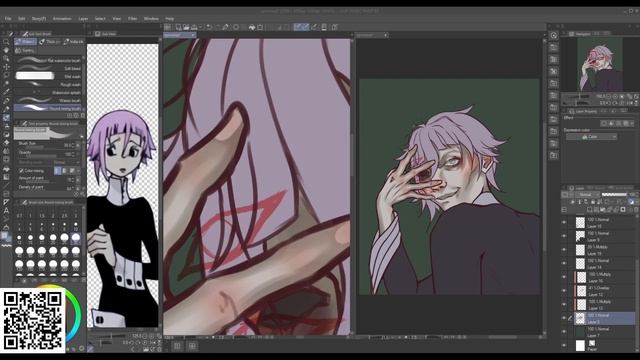Open the Edit menu
Screen dimensions: 640x360
tap(22, 19)
